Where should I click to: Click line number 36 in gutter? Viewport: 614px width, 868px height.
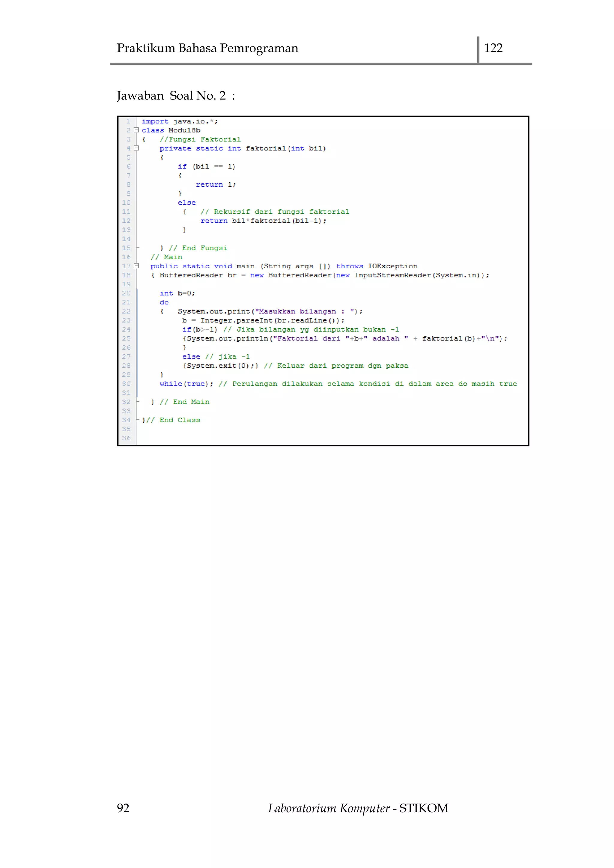[126, 438]
